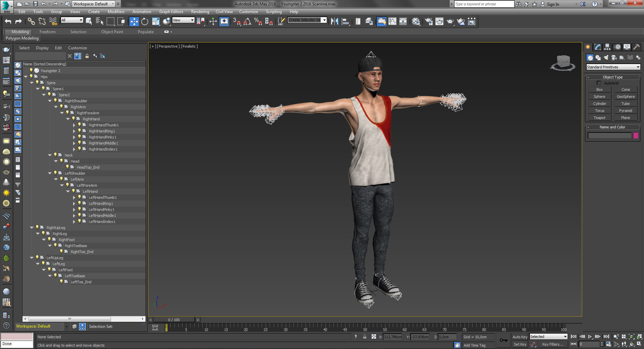
Task: Click the object name input field
Action: 610,135
